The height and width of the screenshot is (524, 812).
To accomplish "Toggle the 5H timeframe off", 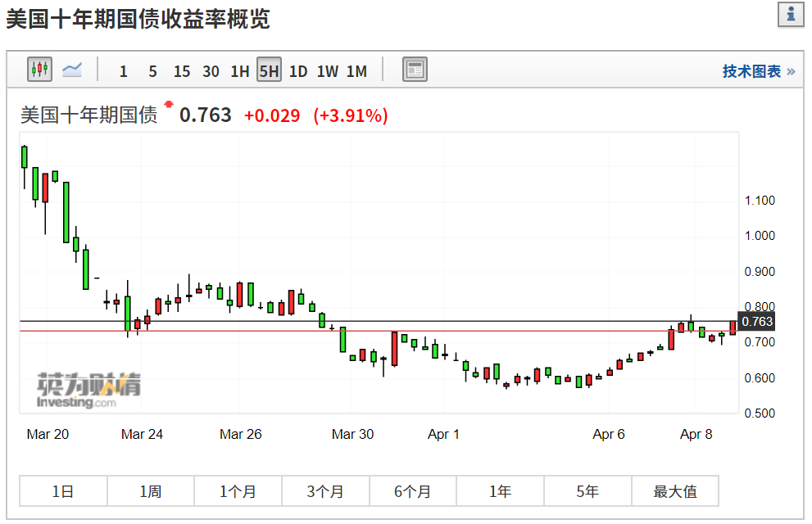I will click(269, 71).
